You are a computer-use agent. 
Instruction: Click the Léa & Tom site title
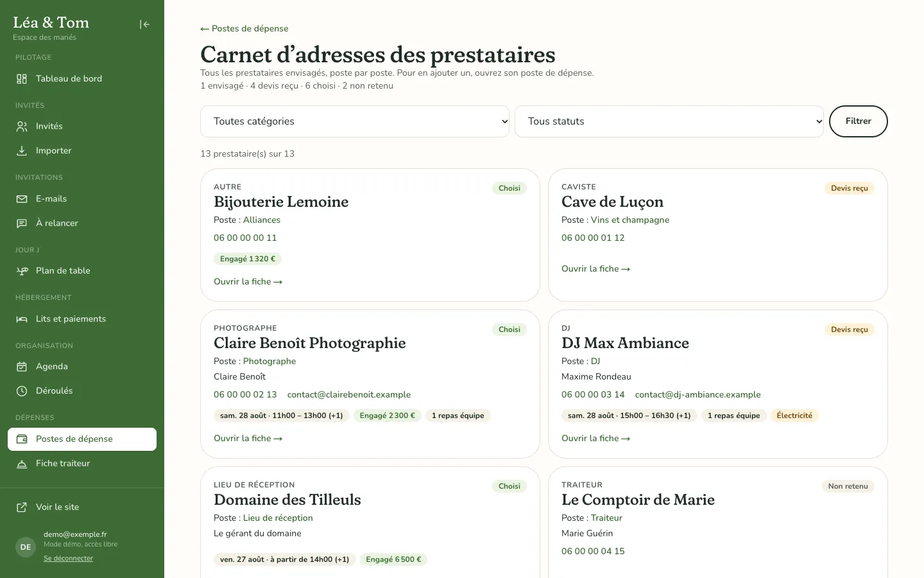click(51, 22)
